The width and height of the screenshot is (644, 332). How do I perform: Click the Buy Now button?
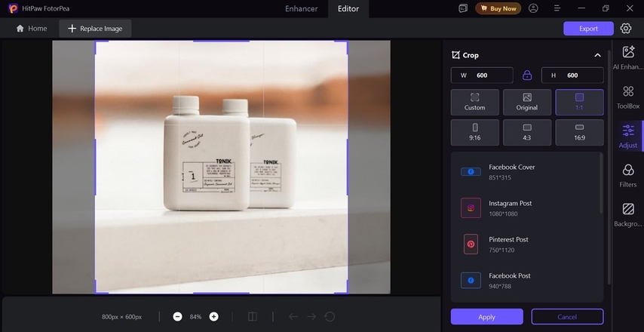498,8
